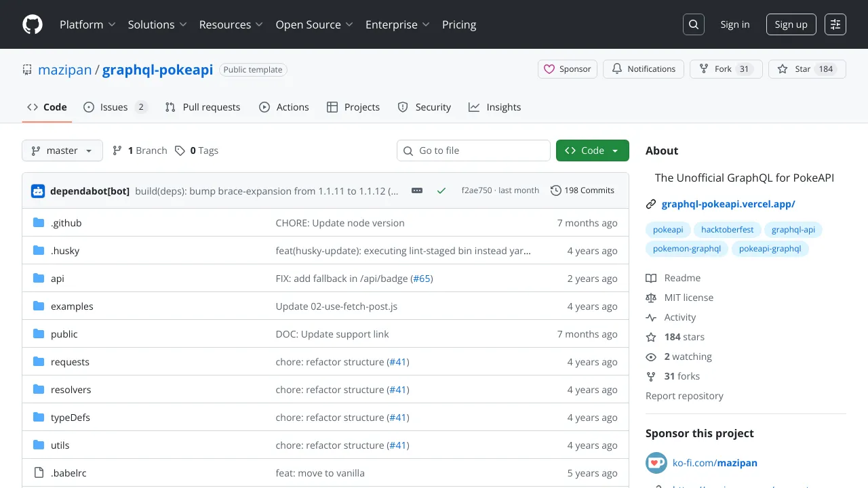
Task: Open pull request #65 link
Action: tap(422, 279)
